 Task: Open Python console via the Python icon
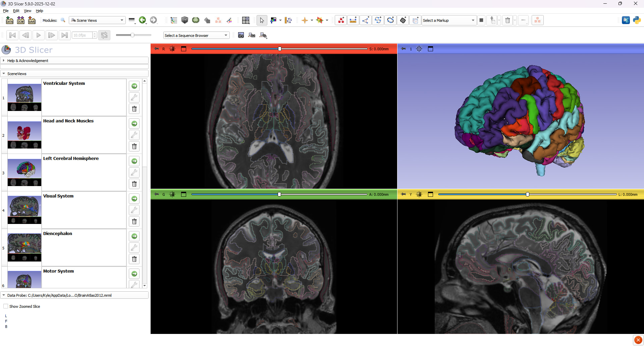coord(637,20)
